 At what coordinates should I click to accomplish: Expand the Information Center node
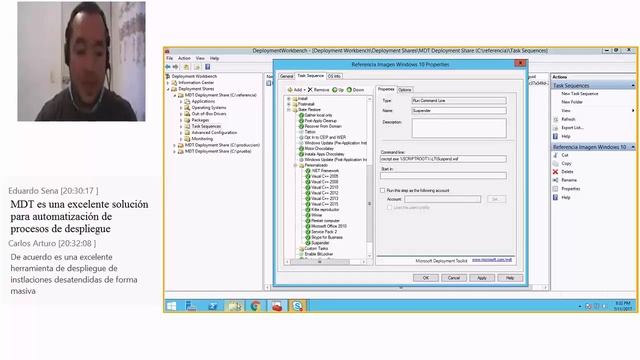pyautogui.click(x=168, y=83)
